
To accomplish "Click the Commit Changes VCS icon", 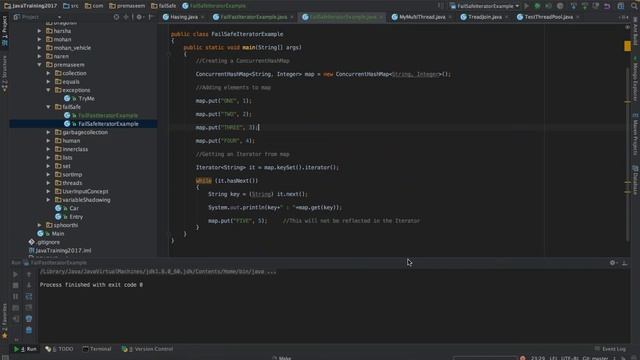I will click(585, 6).
